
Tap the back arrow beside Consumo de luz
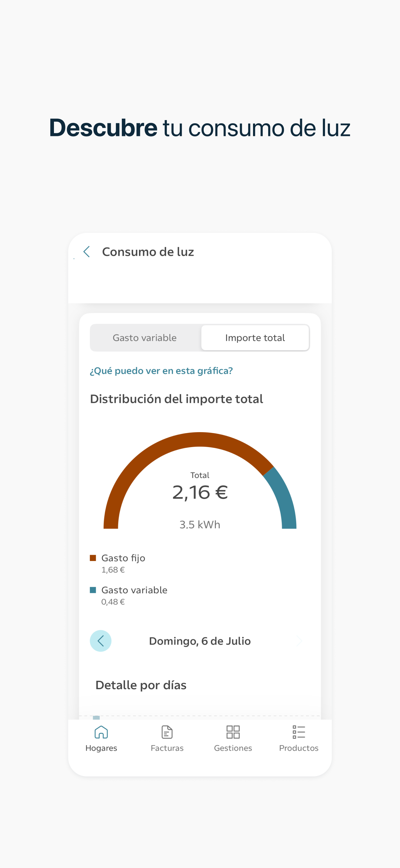pos(87,251)
